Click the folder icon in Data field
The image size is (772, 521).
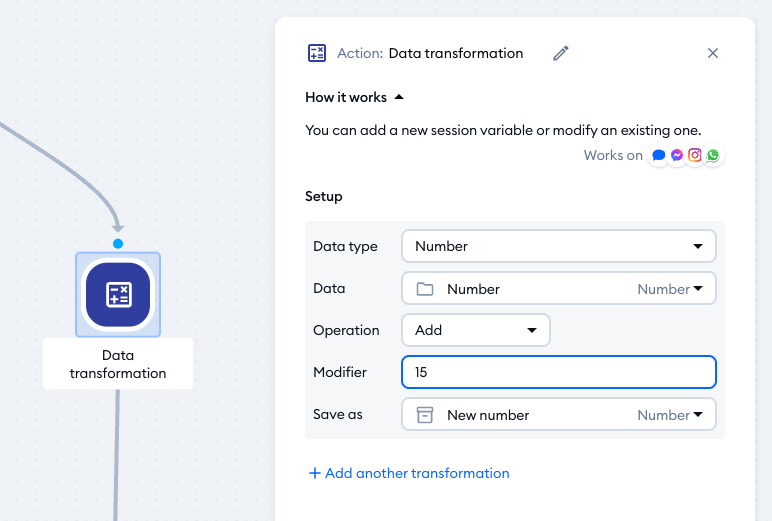click(425, 289)
